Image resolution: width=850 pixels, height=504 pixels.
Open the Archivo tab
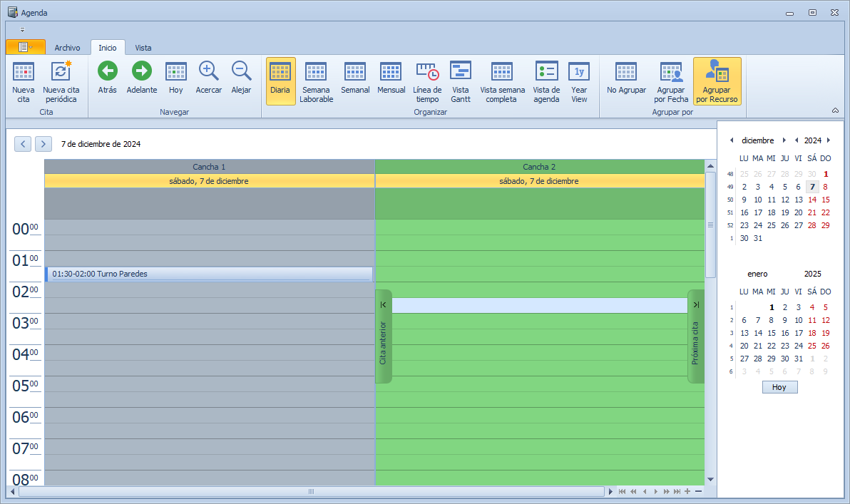(67, 48)
